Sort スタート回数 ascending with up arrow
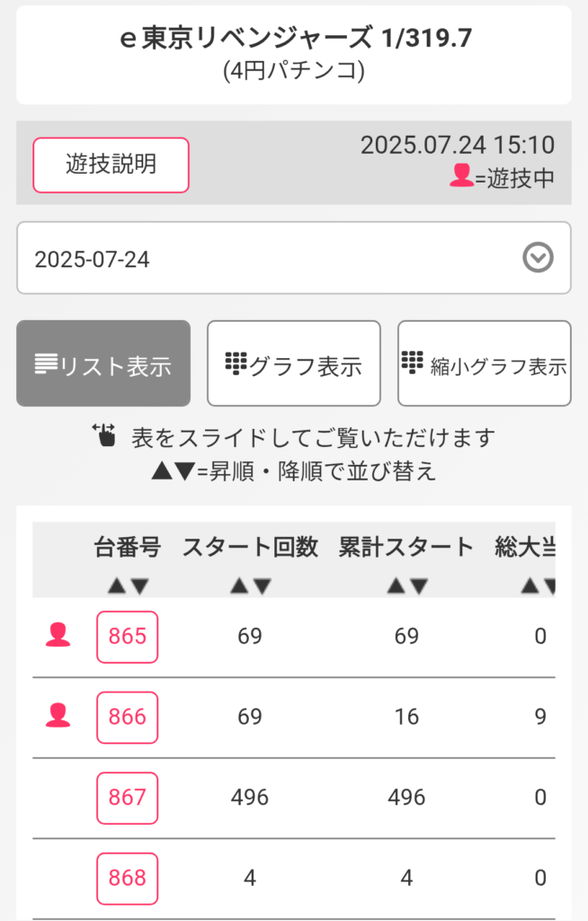 coord(239,586)
